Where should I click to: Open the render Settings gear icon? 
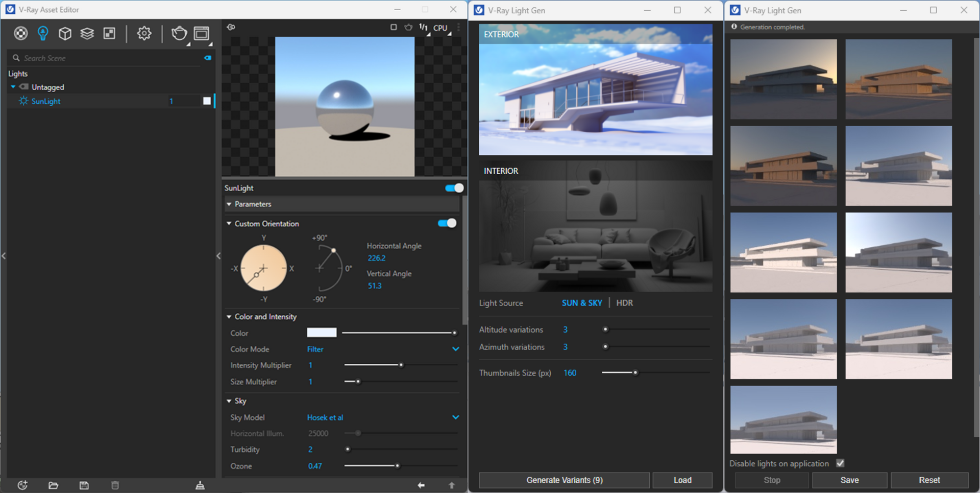[144, 34]
